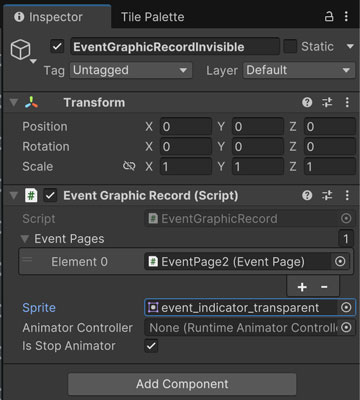360x400 pixels.
Task: Open the Tag dropdown showing Untagged
Action: (x=131, y=70)
